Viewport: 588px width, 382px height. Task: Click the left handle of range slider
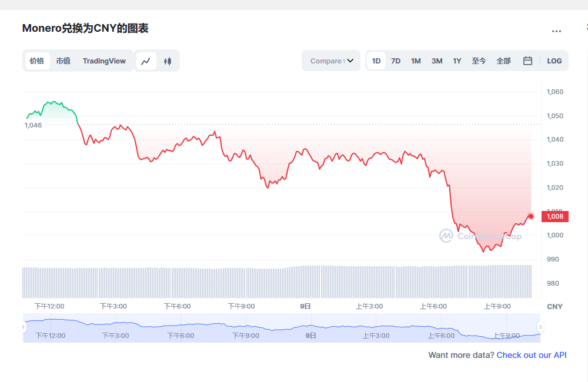(x=24, y=327)
